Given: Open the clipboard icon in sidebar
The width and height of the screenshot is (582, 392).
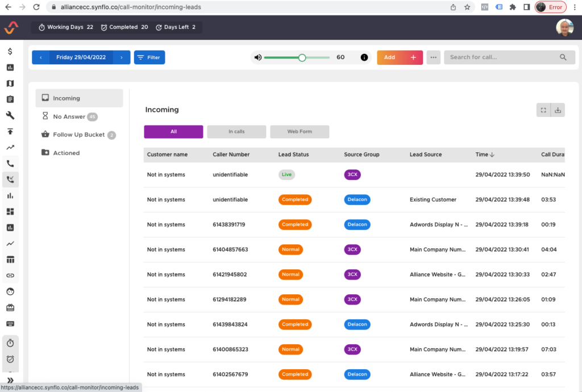Looking at the screenshot, I should (10, 99).
